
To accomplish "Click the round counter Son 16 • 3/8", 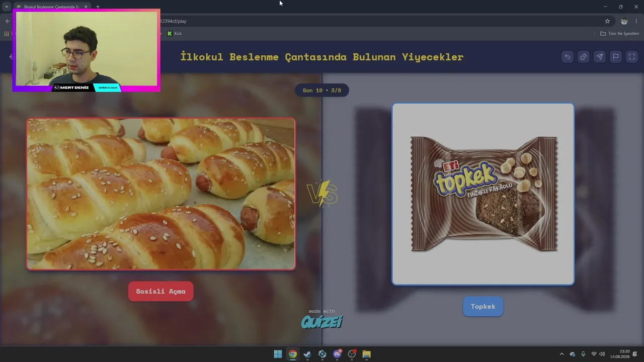I will [322, 90].
